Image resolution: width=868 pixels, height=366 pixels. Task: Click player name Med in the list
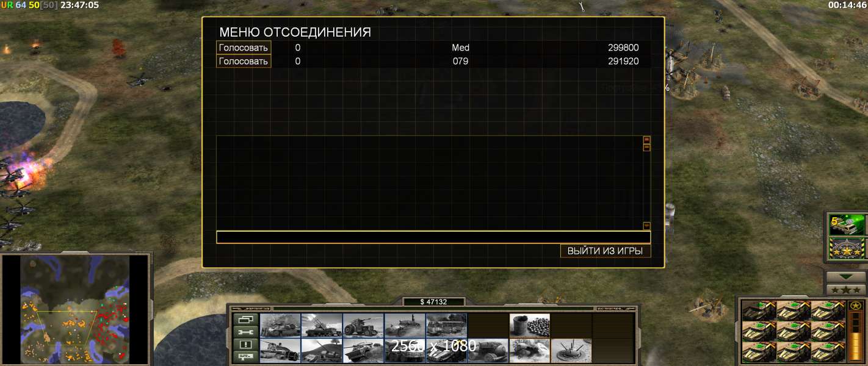pyautogui.click(x=460, y=48)
